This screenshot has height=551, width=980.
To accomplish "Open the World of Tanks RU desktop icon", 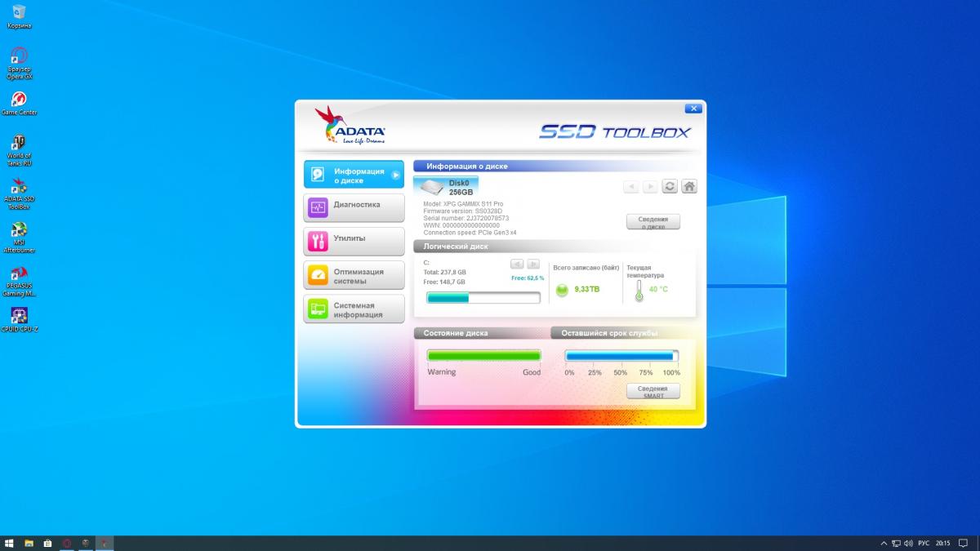I will (x=19, y=150).
